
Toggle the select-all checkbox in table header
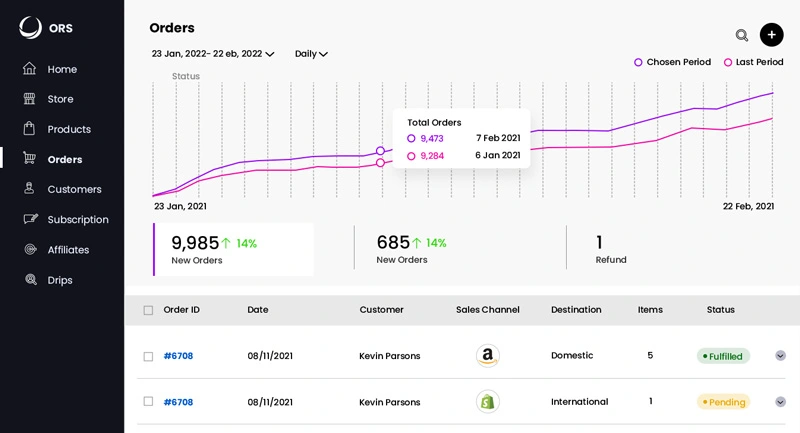point(148,310)
